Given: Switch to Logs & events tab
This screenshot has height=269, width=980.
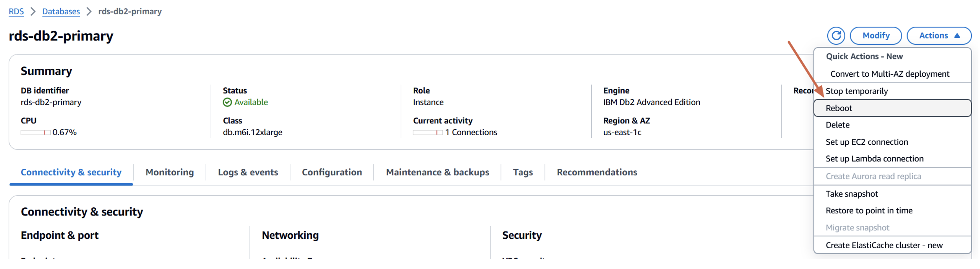Looking at the screenshot, I should (248, 172).
